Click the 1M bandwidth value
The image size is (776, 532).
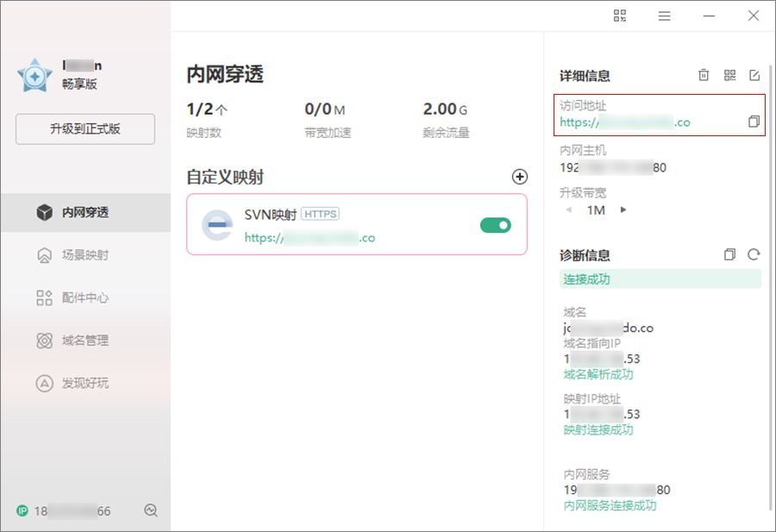596,210
